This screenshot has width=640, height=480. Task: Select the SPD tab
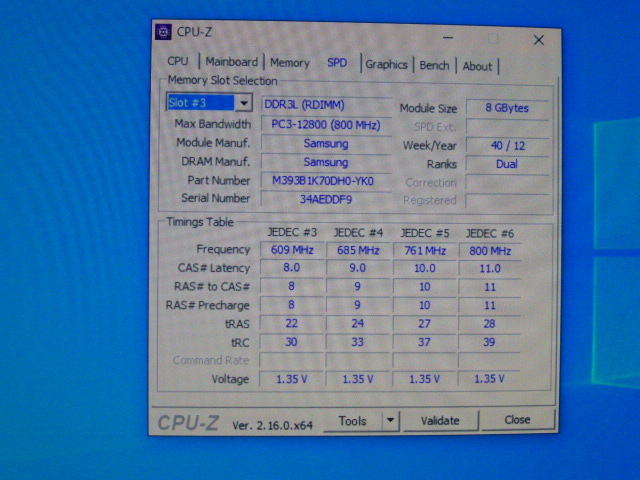tap(337, 63)
